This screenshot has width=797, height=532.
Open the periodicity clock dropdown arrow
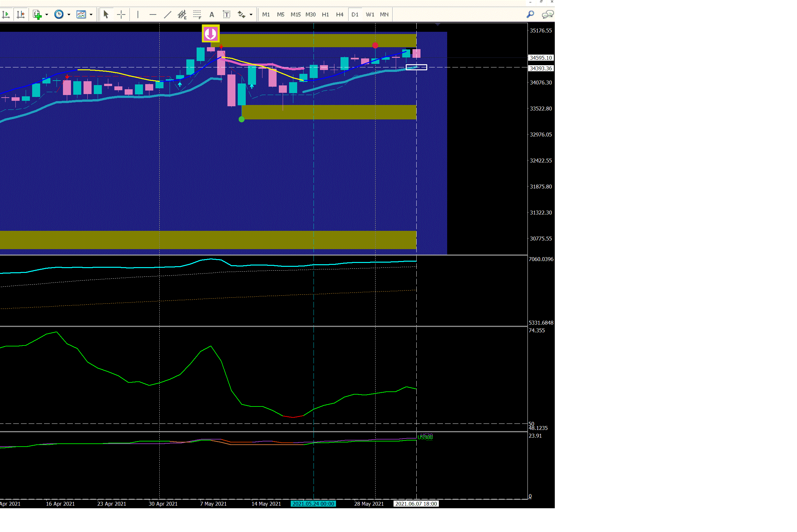(69, 14)
